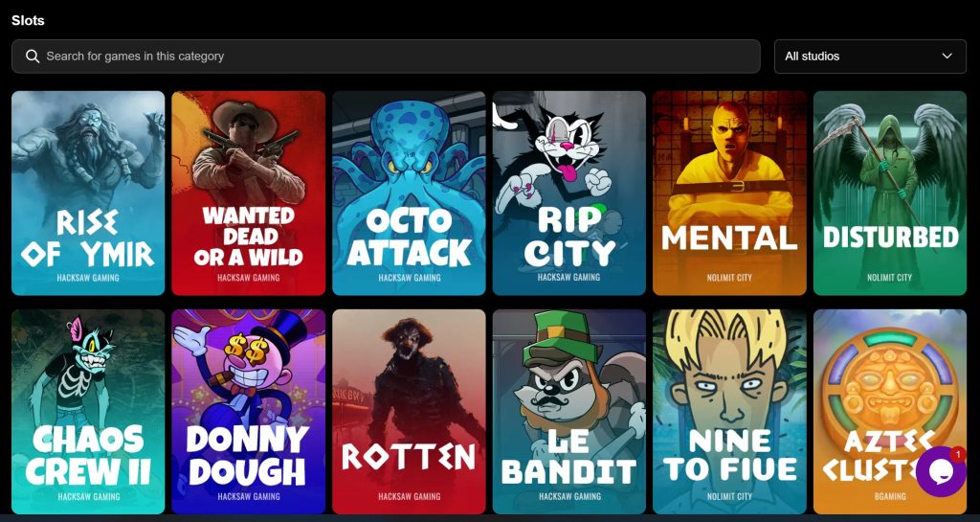Open the Rise of Ymir slot game
The image size is (980, 522).
click(88, 193)
